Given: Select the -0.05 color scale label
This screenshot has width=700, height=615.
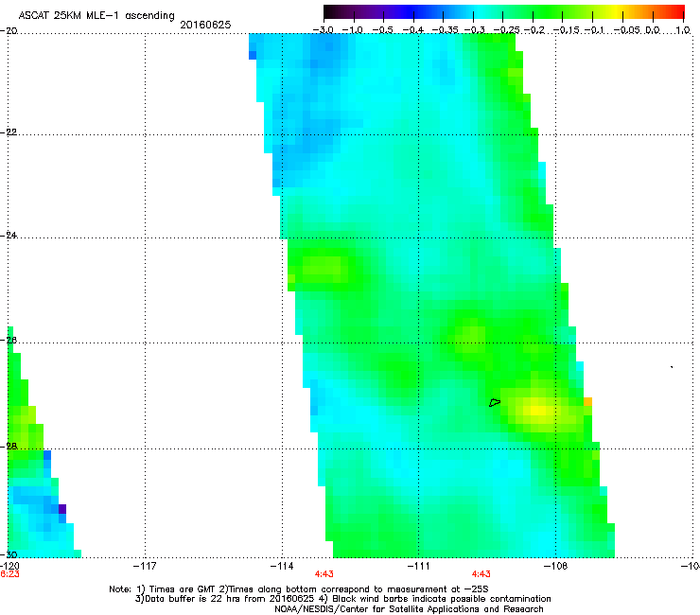Looking at the screenshot, I should point(627,30).
